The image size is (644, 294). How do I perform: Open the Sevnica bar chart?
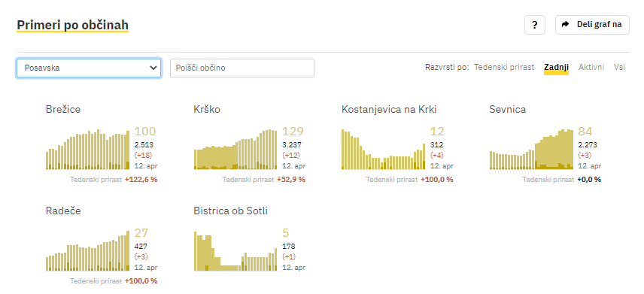tap(531, 150)
